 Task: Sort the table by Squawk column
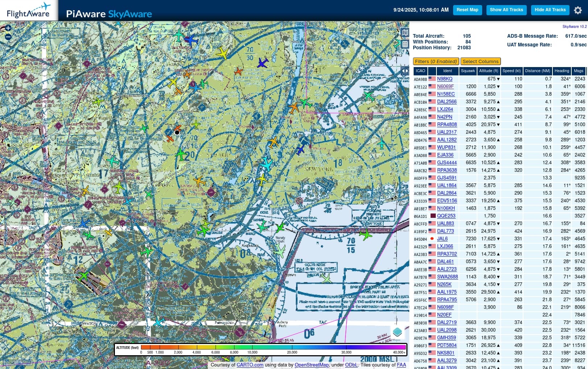[468, 71]
